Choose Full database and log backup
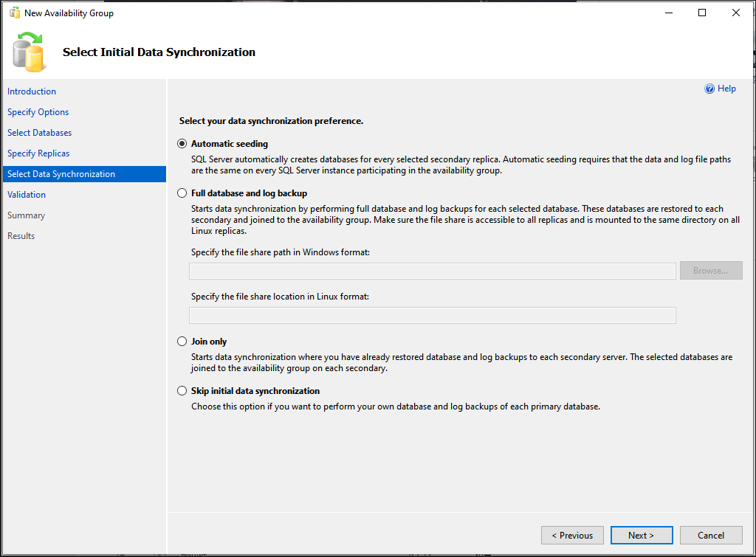This screenshot has height=557, width=756. click(x=182, y=193)
